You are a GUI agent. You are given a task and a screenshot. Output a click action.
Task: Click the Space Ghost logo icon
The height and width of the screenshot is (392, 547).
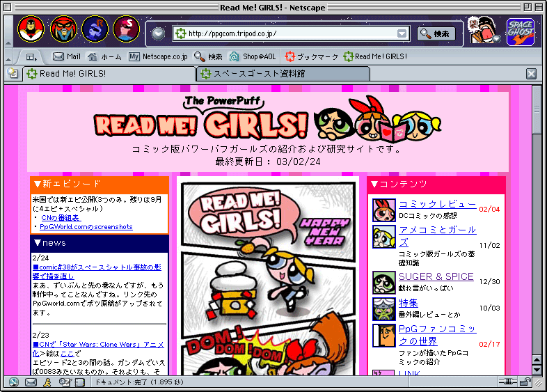point(521,32)
